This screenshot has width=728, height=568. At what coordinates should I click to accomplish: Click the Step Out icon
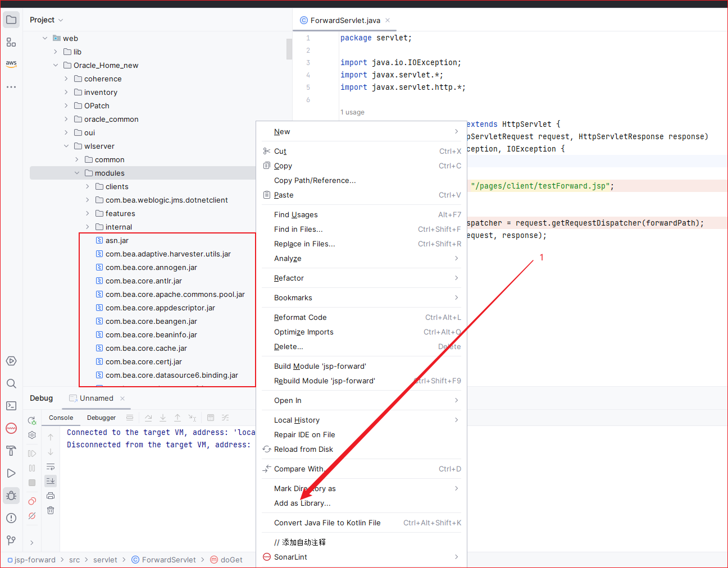[x=178, y=418]
